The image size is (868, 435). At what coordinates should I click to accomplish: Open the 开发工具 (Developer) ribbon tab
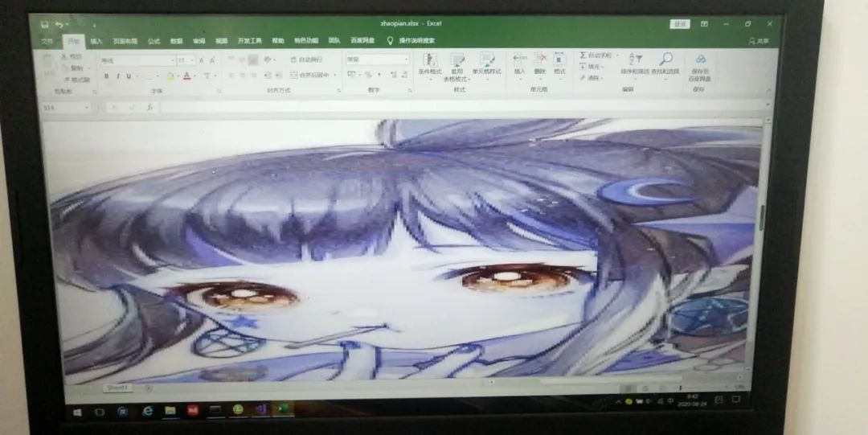(250, 41)
